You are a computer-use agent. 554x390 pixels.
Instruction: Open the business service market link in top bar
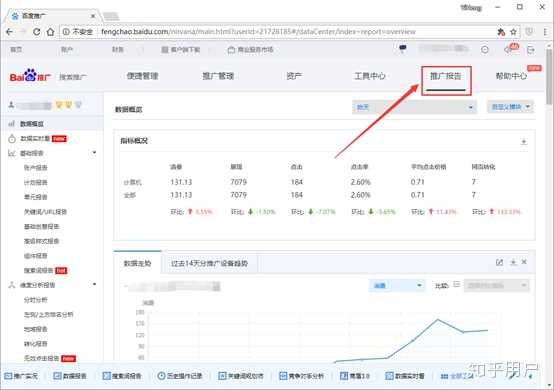251,50
